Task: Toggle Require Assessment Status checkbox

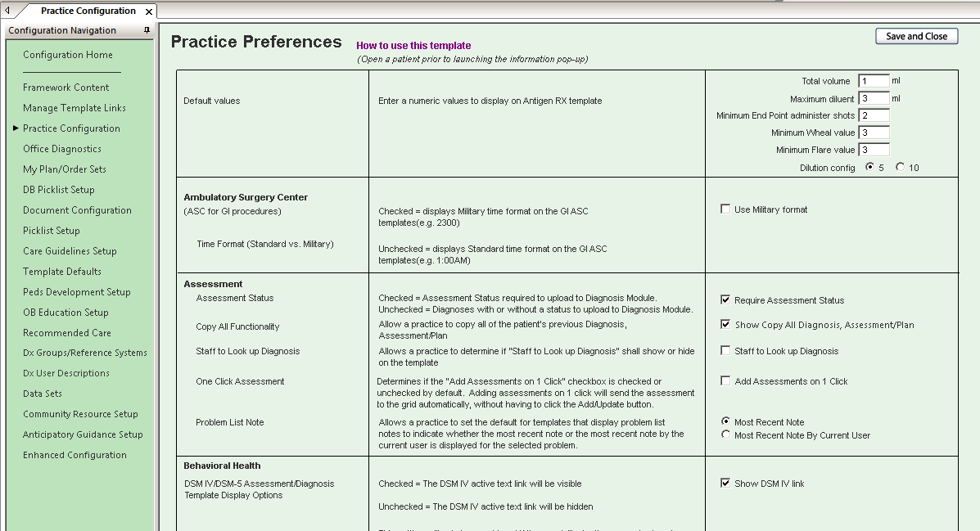Action: tap(725, 299)
